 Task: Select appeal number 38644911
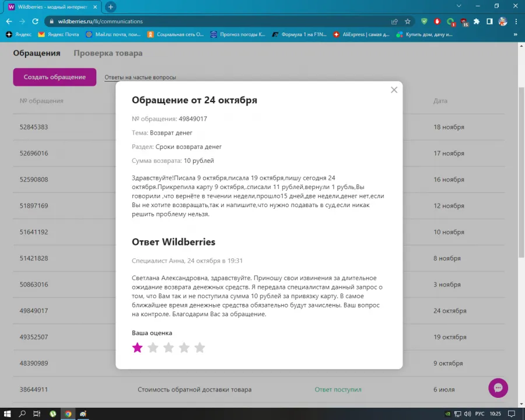tap(34, 390)
